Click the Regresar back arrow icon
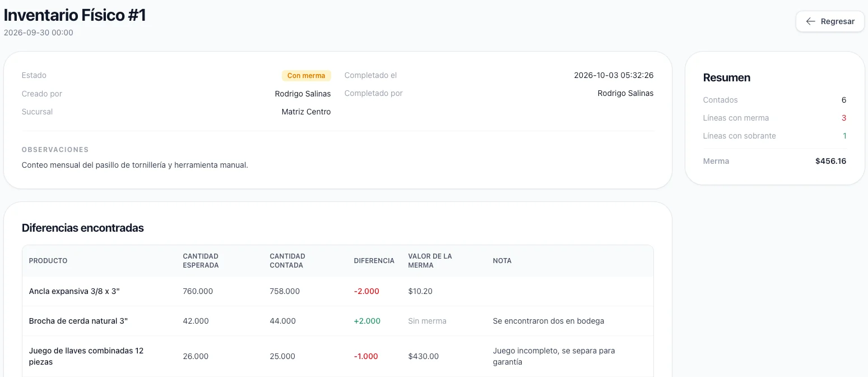The height and width of the screenshot is (377, 868). coord(810,21)
